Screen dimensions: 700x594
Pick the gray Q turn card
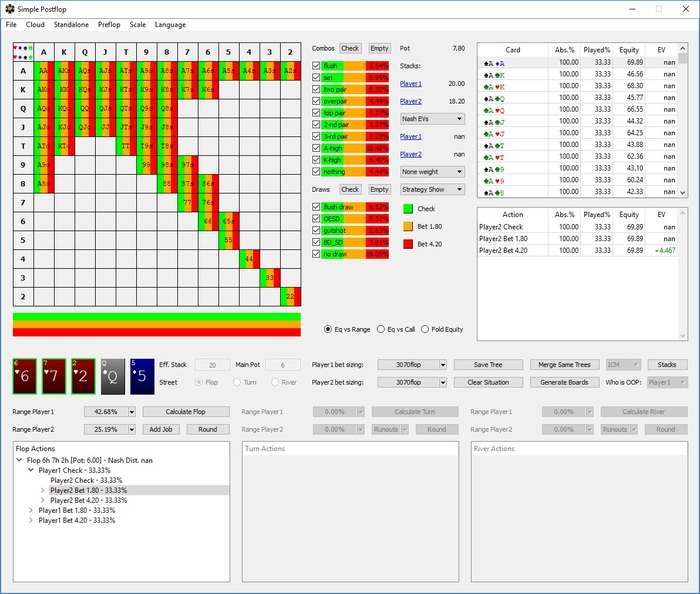[113, 376]
